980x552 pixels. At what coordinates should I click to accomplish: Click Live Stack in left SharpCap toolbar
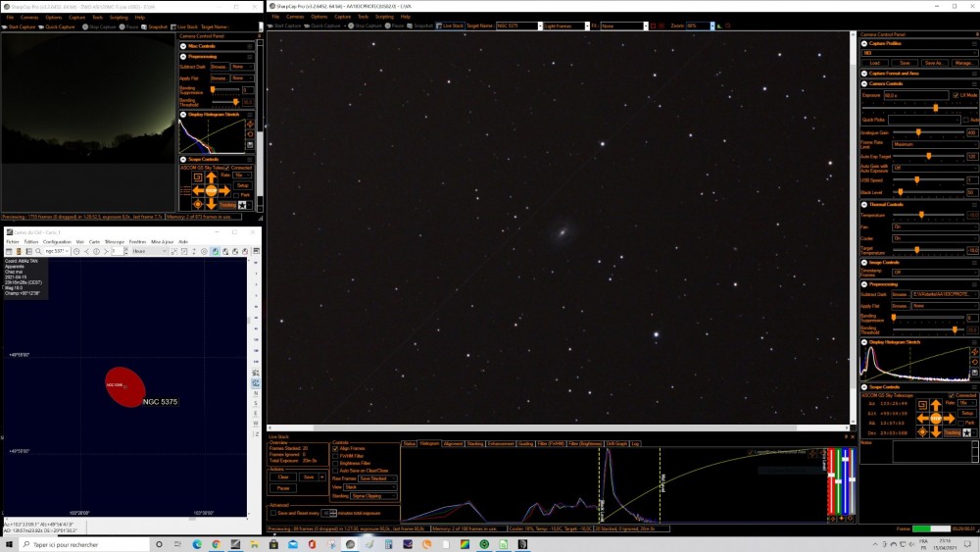pos(184,26)
